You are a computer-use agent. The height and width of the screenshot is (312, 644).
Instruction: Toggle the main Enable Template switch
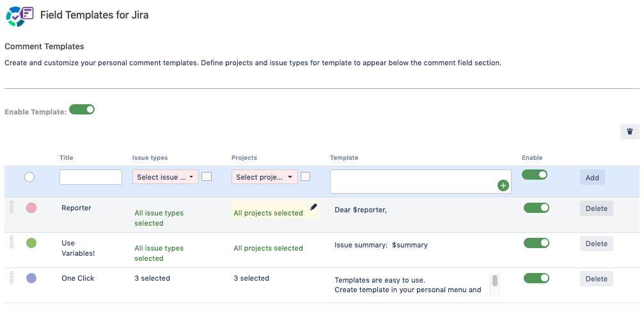point(82,109)
